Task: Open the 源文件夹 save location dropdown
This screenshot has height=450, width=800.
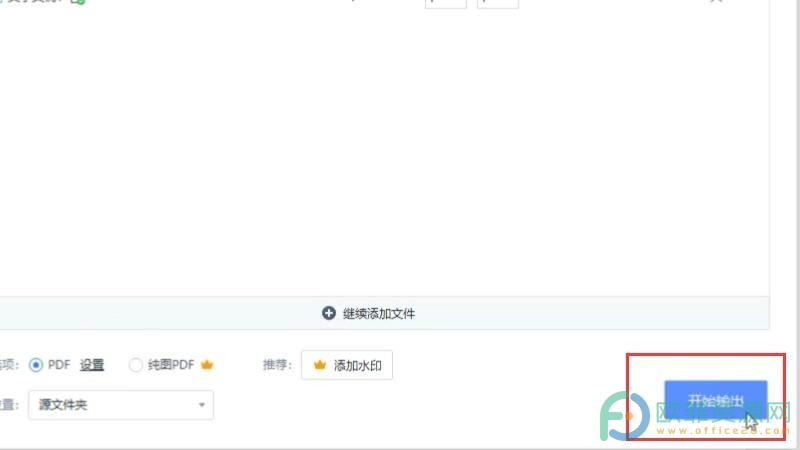Action: click(121, 405)
